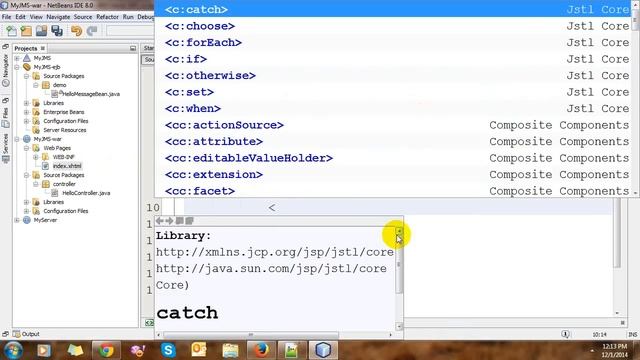The width and height of the screenshot is (640, 360).
Task: Expand the WEB-INF folder
Action: (x=36, y=157)
